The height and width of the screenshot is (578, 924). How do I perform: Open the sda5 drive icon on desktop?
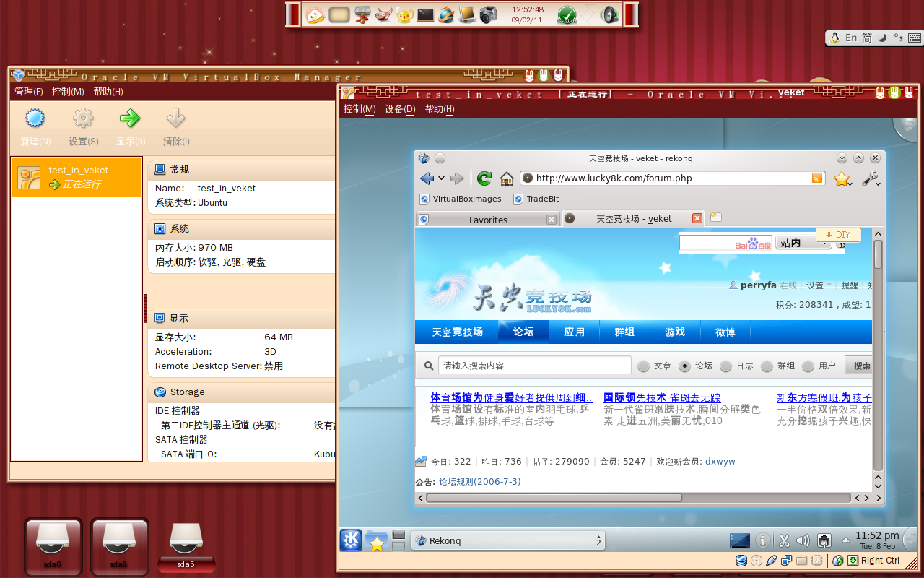point(186,545)
